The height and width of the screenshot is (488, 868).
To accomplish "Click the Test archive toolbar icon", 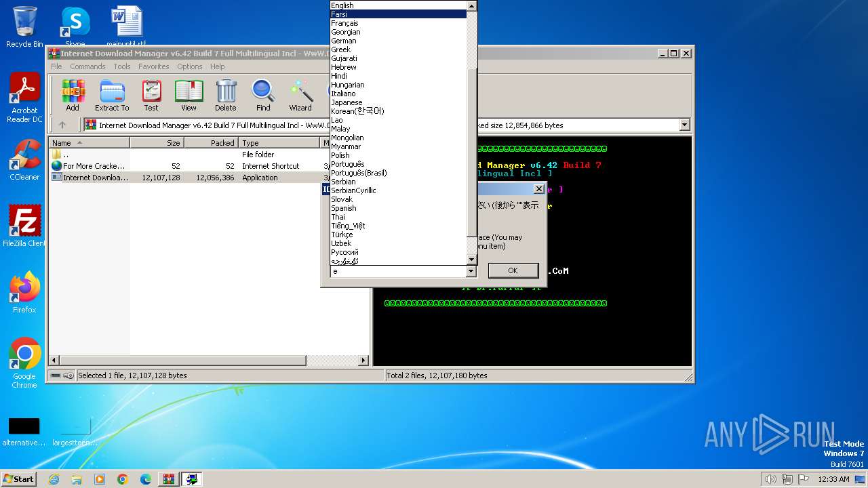I will [151, 95].
